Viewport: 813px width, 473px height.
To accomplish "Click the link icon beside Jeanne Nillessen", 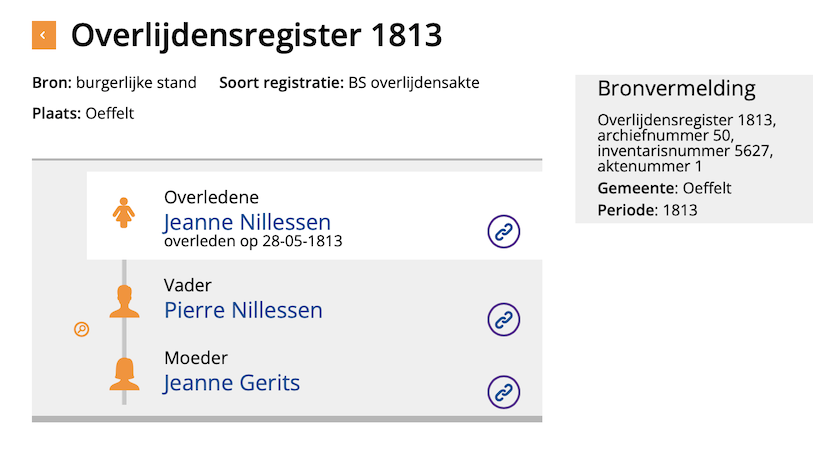I will coord(504,231).
